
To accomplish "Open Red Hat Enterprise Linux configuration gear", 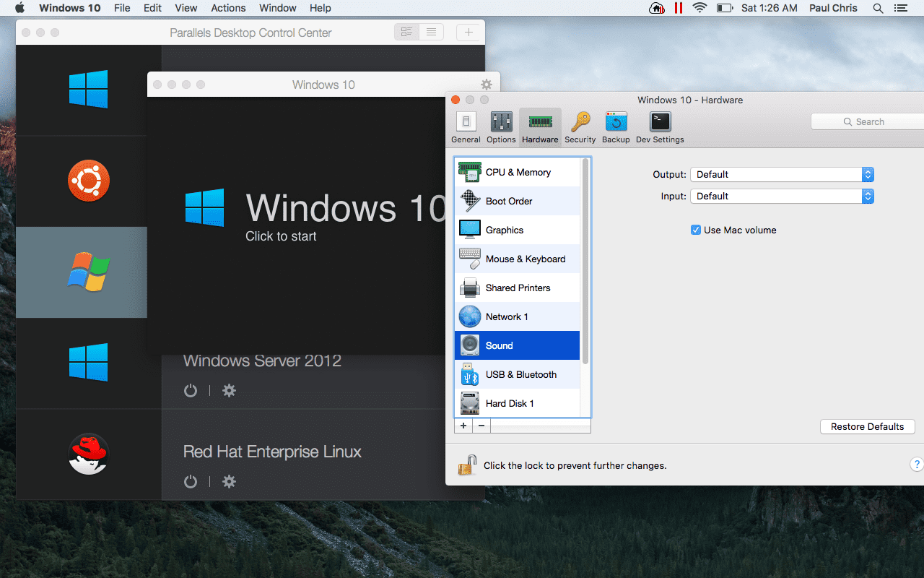I will [x=229, y=482].
